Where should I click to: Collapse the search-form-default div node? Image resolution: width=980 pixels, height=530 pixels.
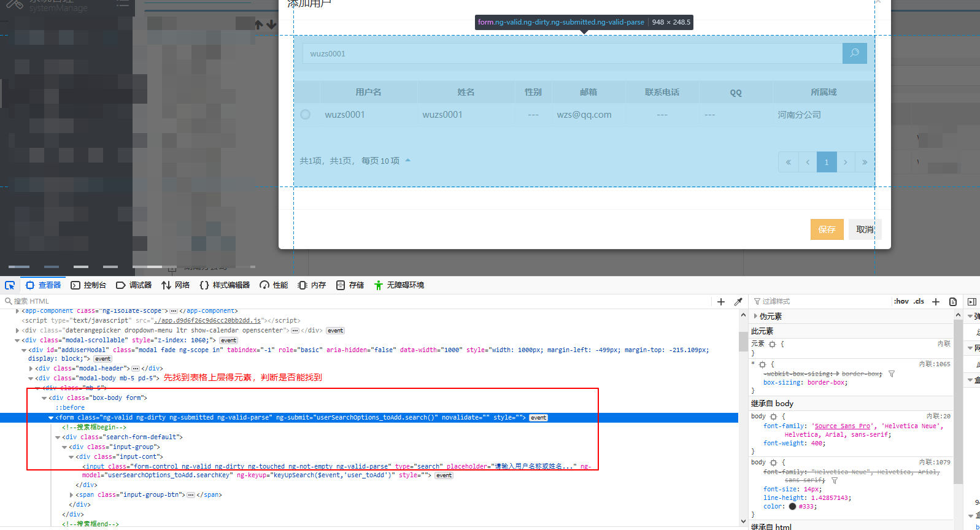click(x=58, y=437)
